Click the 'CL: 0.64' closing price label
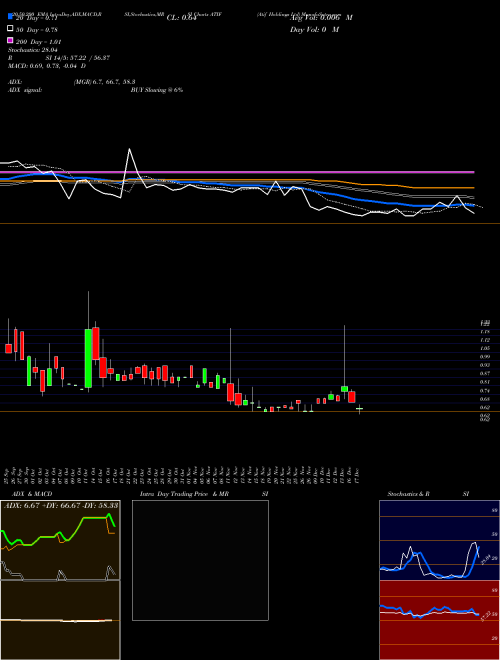 (181, 18)
